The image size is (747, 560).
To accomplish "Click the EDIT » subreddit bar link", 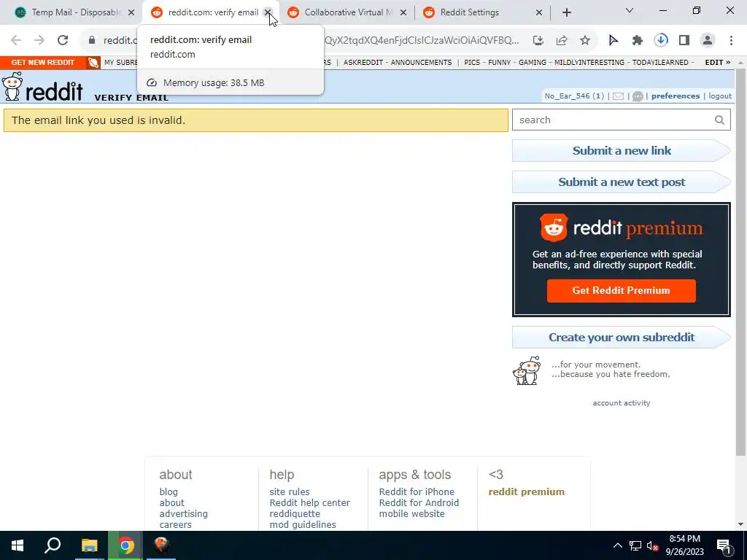I will 718,63.
